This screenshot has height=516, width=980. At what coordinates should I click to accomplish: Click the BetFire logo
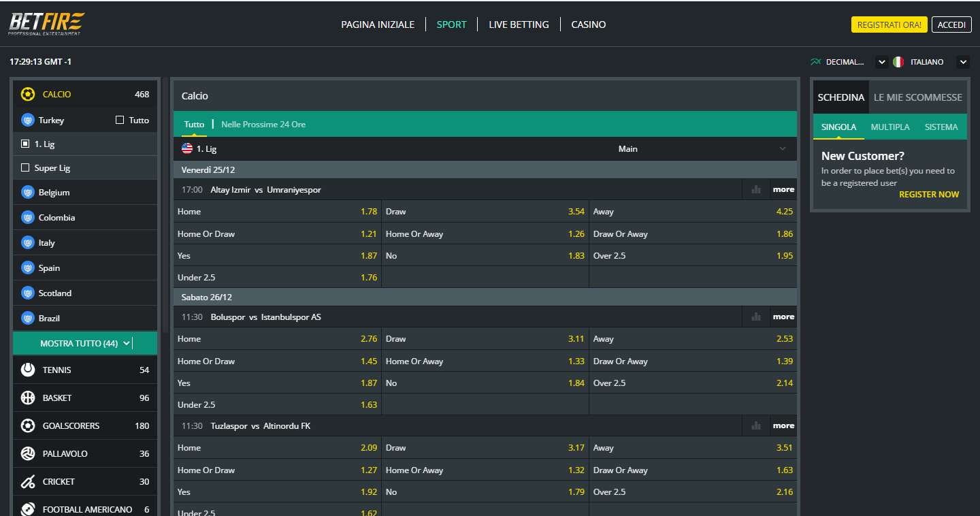tap(47, 24)
